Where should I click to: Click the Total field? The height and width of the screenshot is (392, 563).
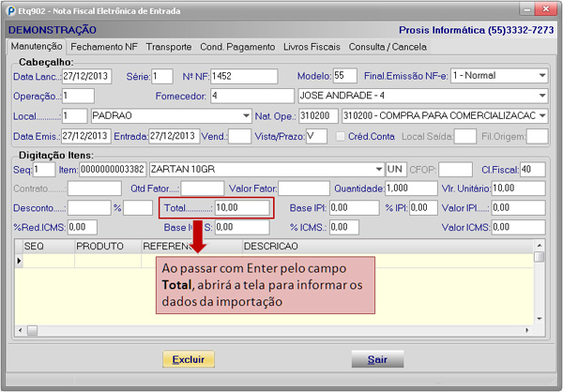(x=242, y=207)
